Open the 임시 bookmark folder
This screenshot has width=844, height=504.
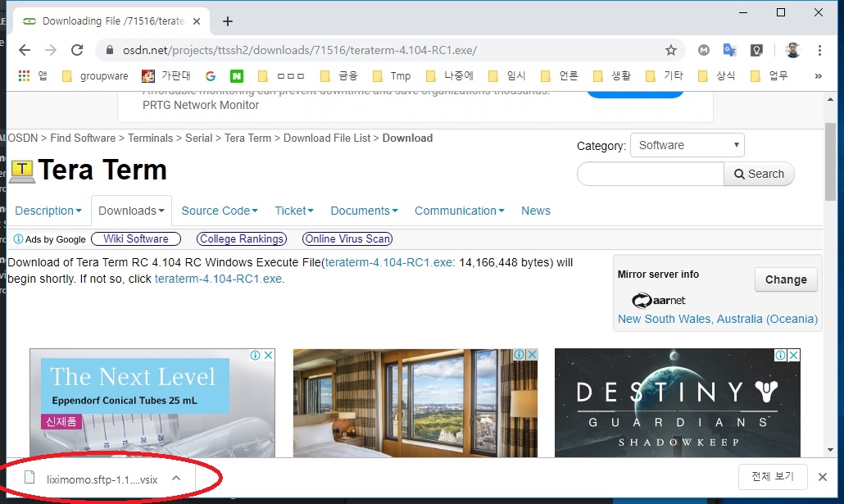point(507,76)
